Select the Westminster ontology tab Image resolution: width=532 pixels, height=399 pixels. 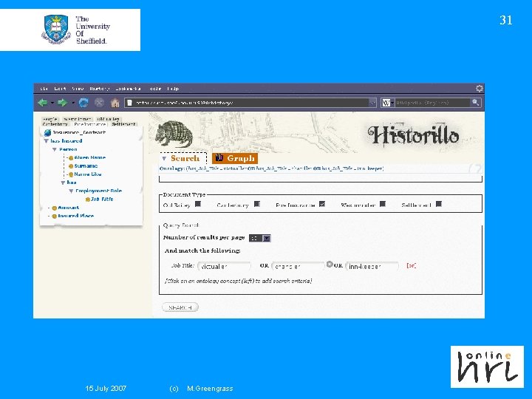(x=78, y=119)
